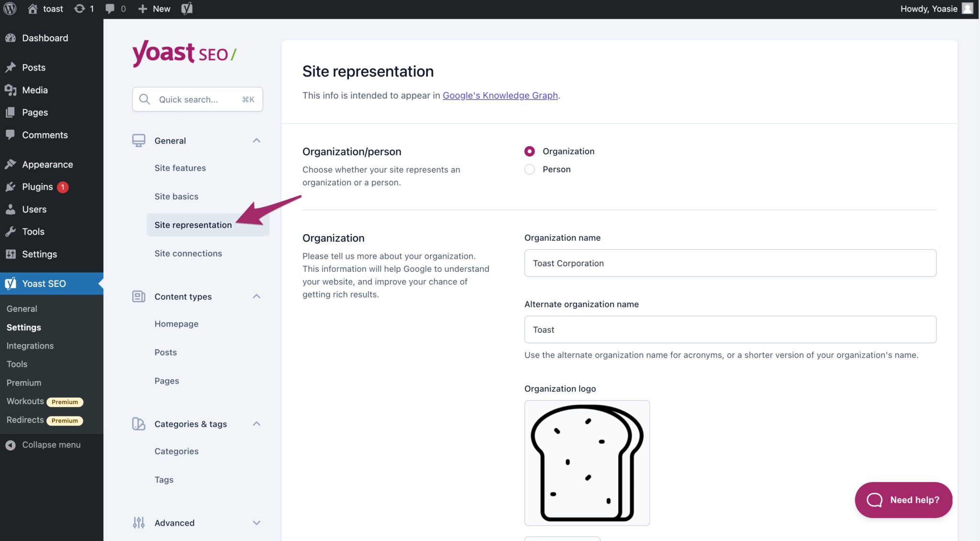Open Plugins showing the update badge
The height and width of the screenshot is (541, 980).
click(x=37, y=187)
